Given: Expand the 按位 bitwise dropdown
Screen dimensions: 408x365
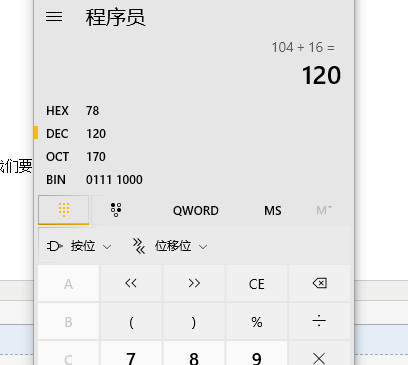Looking at the screenshot, I should click(79, 246).
